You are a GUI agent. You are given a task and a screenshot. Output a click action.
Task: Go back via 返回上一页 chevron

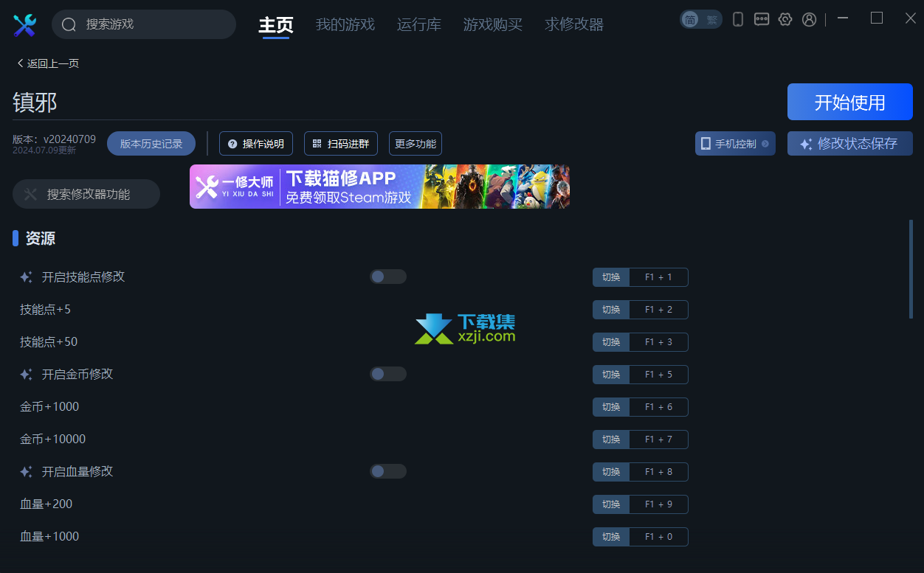[20, 63]
